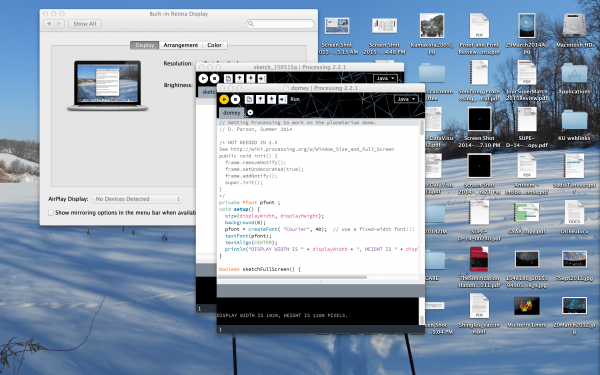Screen dimensions: 600x375
Task: Click Stop in sketch_150515a window
Action: coord(215,78)
